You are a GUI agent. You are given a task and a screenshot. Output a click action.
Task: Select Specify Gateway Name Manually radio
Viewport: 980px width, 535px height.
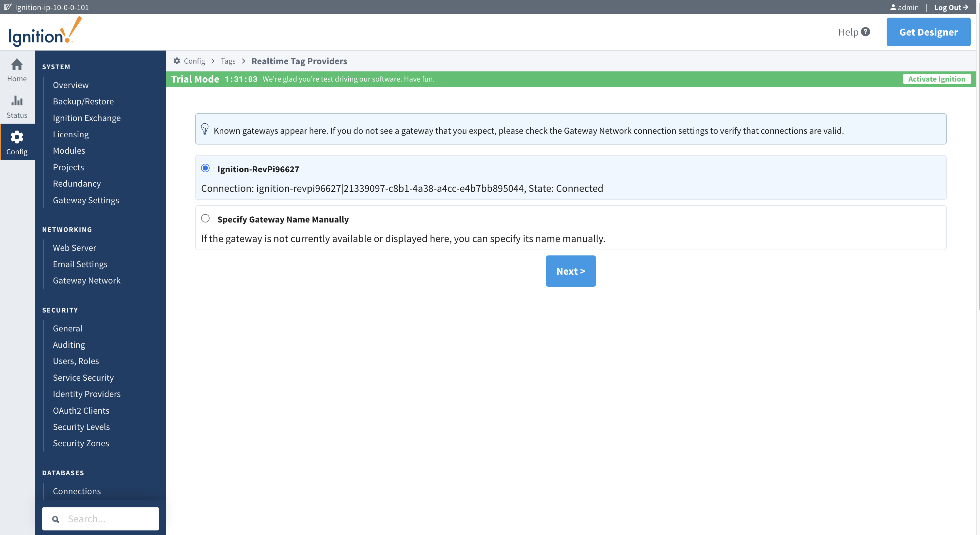205,218
